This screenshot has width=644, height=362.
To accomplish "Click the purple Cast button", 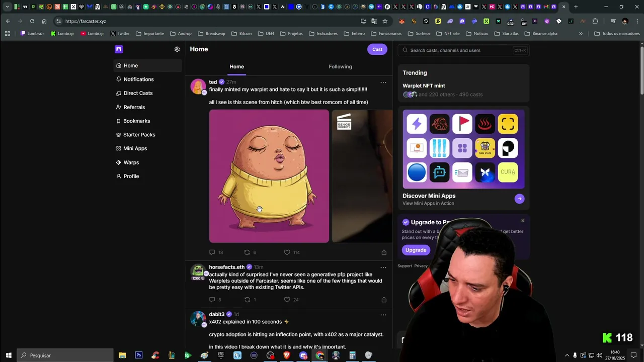I will tap(377, 49).
